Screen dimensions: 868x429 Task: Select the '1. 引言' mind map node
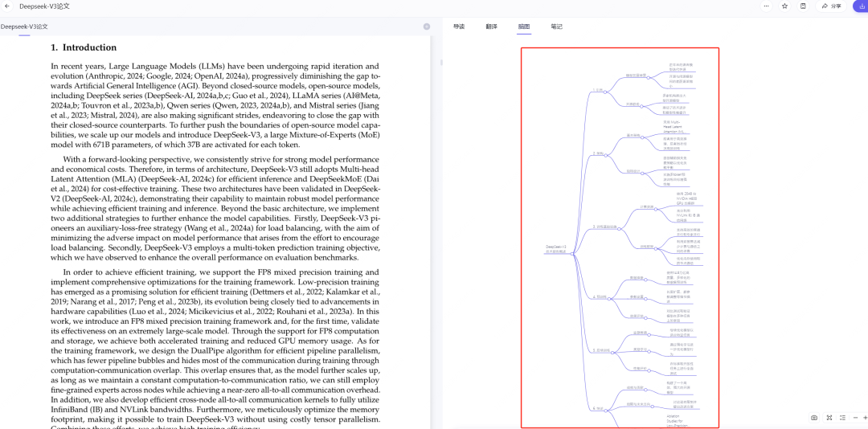coord(596,88)
